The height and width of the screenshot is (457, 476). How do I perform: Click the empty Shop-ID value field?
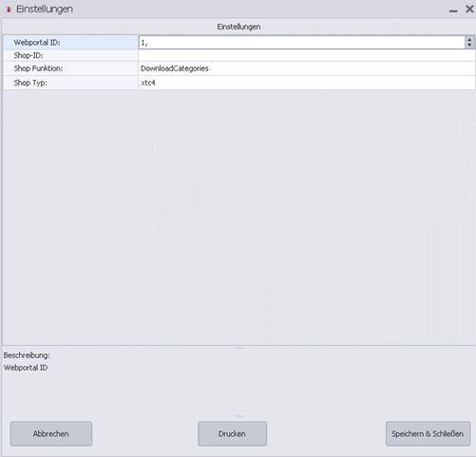click(x=307, y=56)
